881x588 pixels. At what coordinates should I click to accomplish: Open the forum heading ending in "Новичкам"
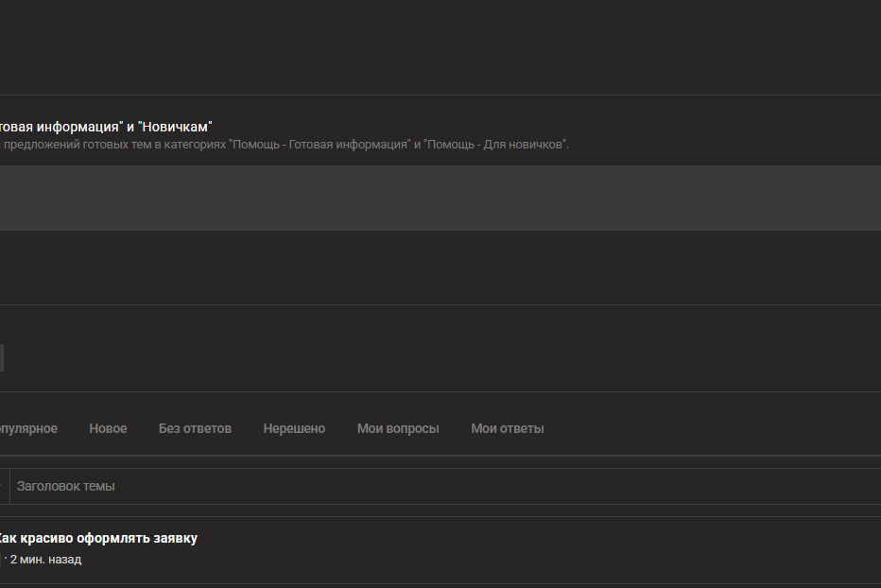pyautogui.click(x=106, y=127)
